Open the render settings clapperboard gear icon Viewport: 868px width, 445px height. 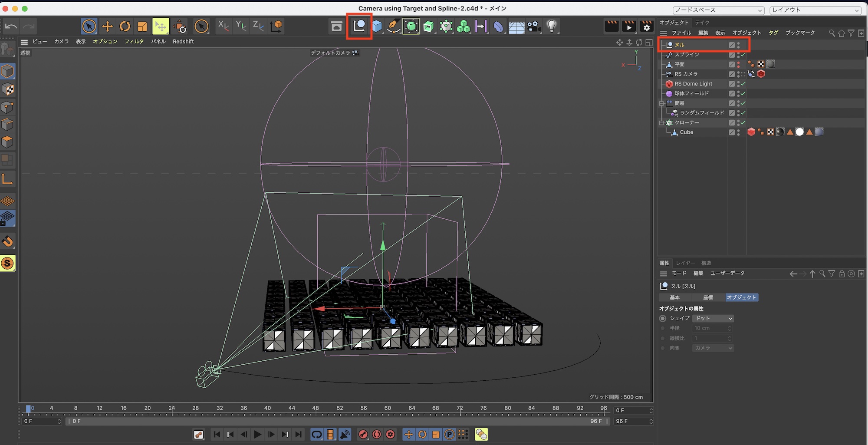646,26
